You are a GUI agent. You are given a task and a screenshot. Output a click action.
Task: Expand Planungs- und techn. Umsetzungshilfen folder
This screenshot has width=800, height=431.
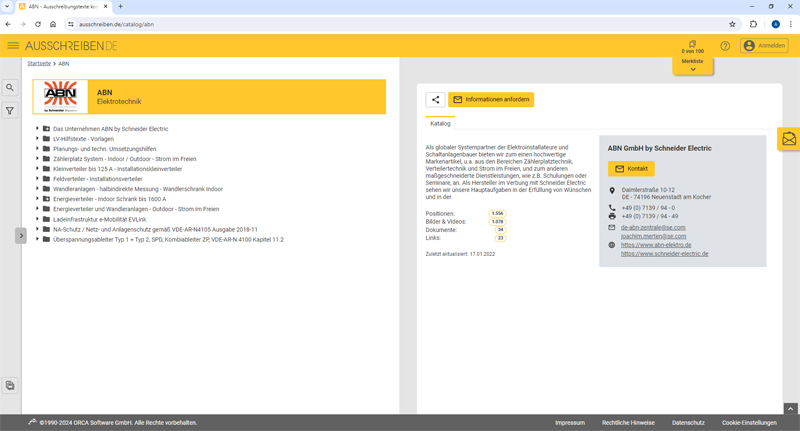click(x=37, y=148)
